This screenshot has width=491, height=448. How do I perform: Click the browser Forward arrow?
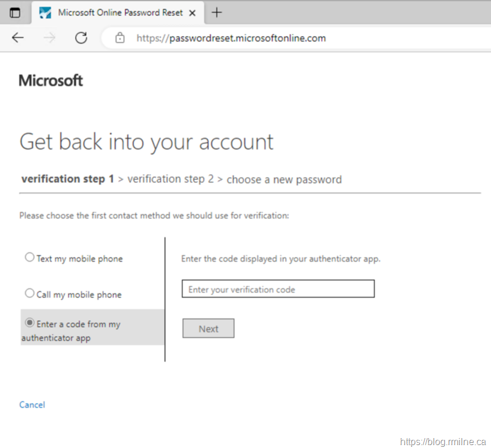(50, 38)
